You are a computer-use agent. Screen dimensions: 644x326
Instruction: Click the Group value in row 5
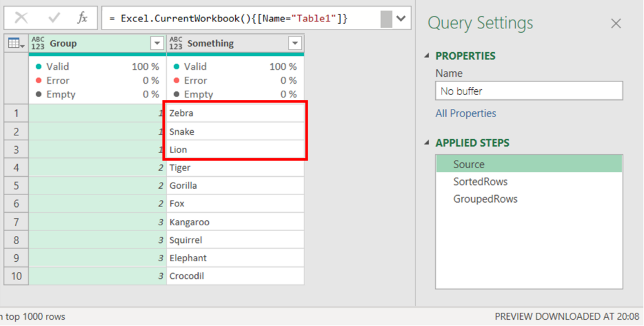[x=97, y=186]
